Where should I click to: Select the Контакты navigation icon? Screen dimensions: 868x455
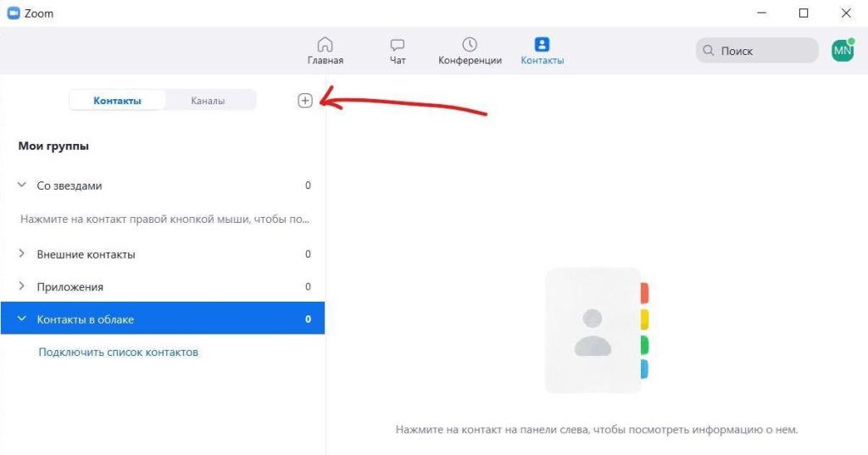click(x=542, y=45)
